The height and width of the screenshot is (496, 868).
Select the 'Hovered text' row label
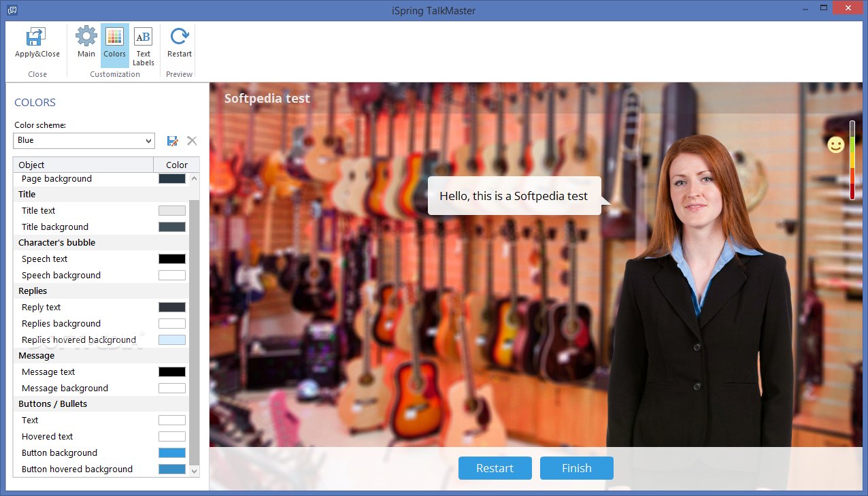47,437
